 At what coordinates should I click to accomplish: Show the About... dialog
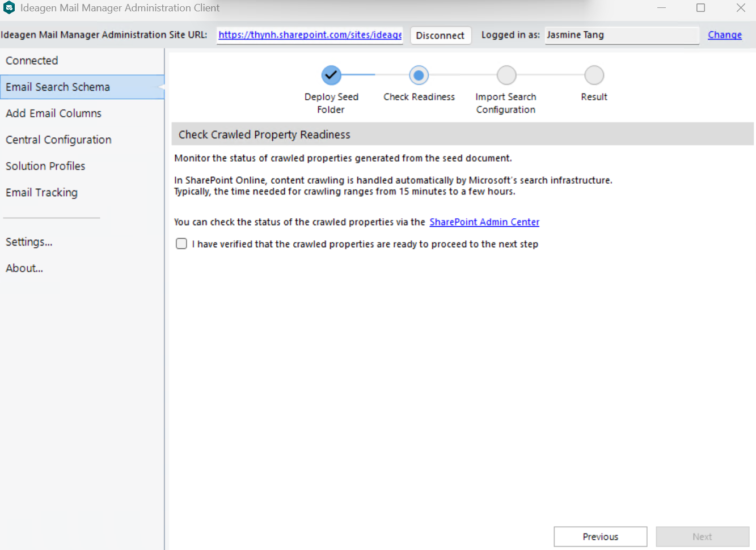point(82,268)
